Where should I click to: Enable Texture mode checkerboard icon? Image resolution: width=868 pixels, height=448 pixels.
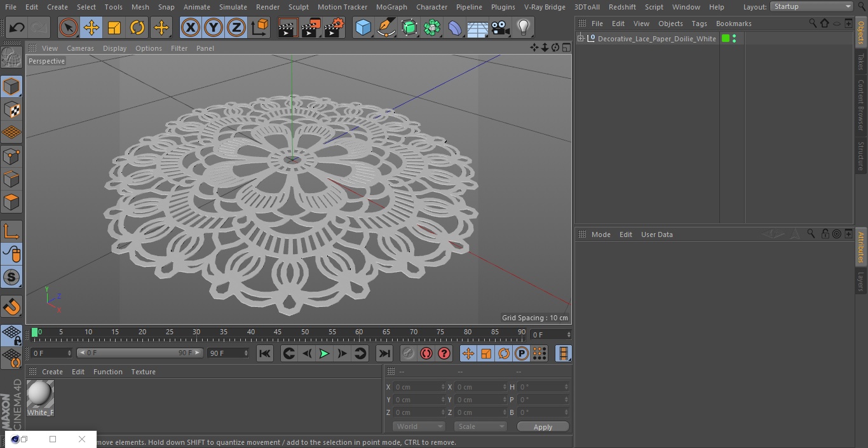click(x=11, y=109)
